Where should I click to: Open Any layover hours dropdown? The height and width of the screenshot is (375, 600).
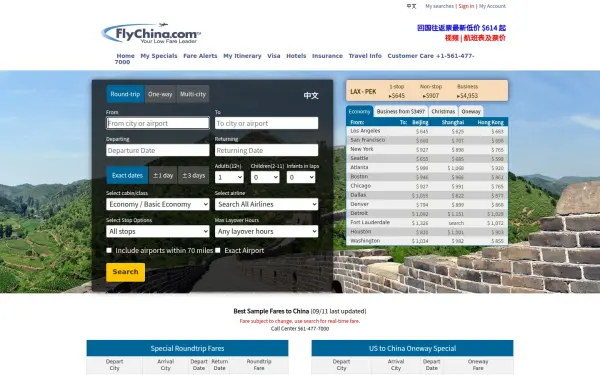click(x=266, y=232)
